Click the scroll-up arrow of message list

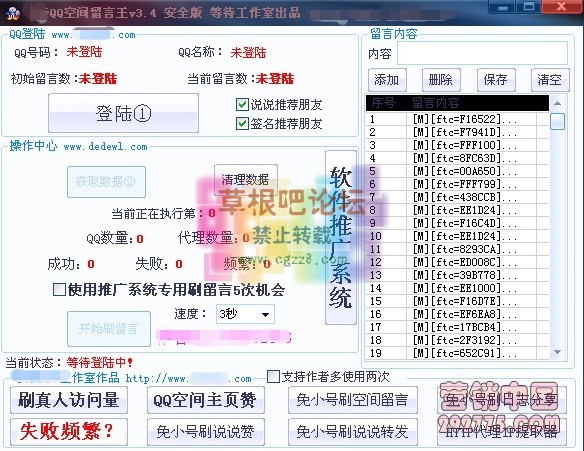[x=557, y=103]
